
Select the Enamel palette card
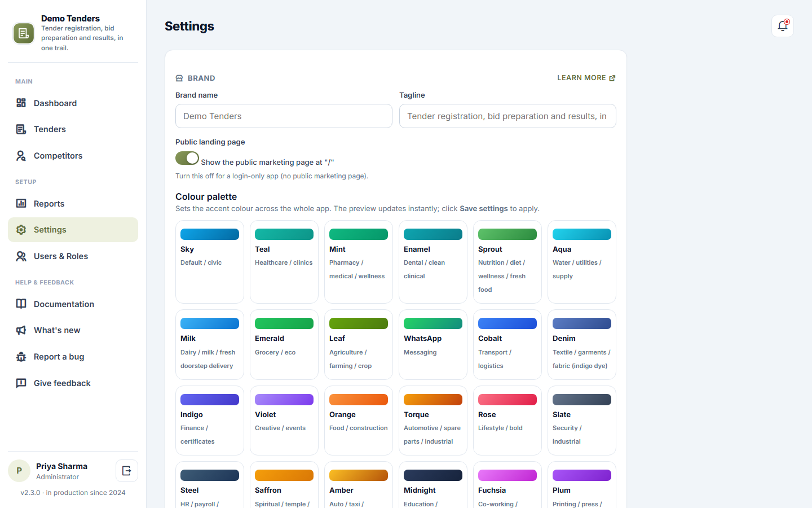pyautogui.click(x=433, y=262)
